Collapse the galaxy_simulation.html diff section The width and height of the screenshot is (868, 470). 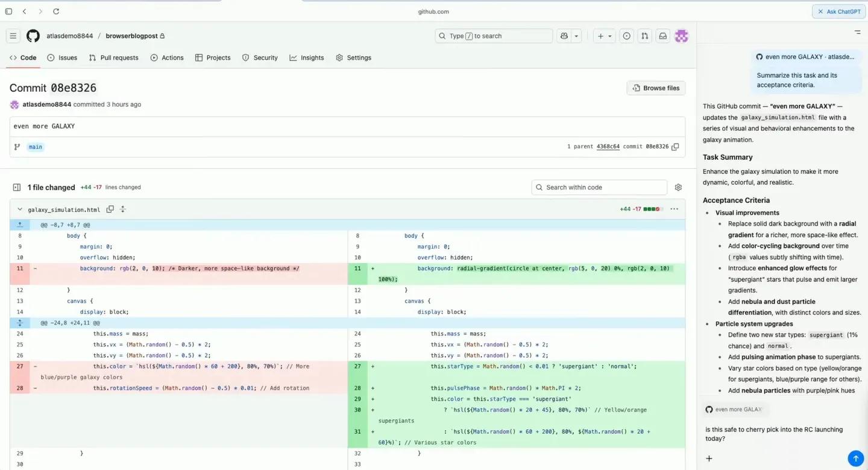pos(19,209)
